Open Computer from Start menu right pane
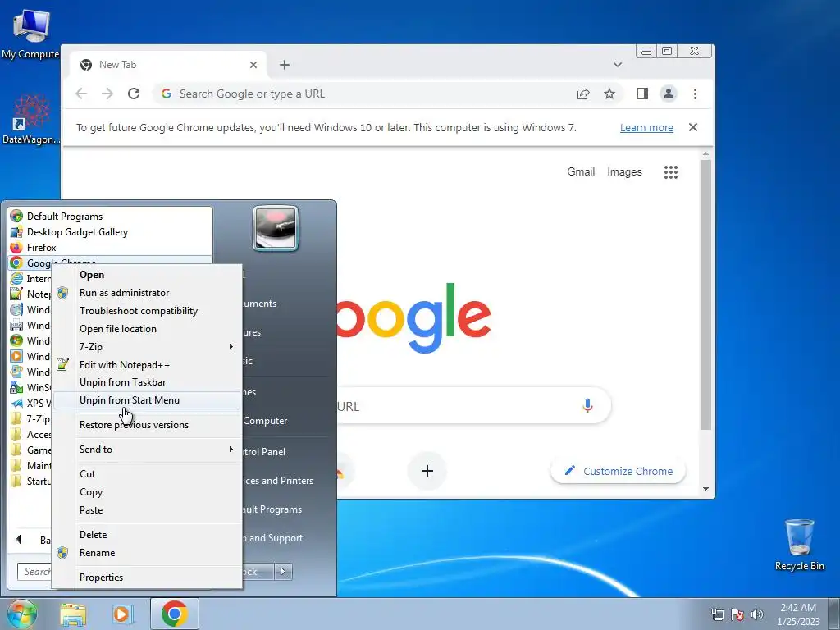 tap(265, 421)
